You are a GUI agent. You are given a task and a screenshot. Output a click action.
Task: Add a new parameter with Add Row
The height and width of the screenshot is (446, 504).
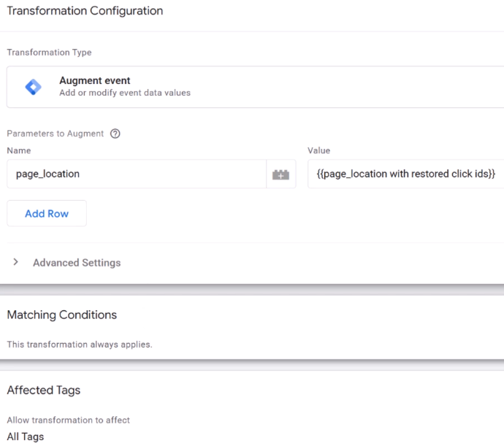[x=47, y=213]
